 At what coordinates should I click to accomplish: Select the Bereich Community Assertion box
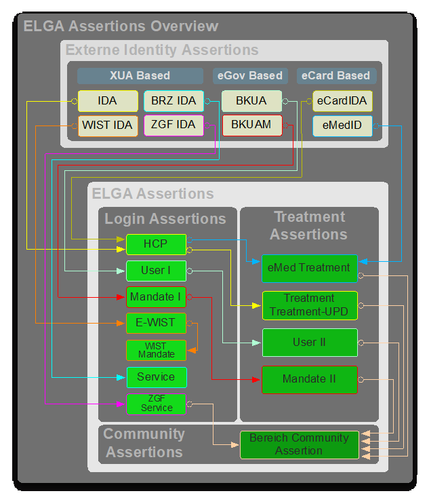(x=299, y=444)
